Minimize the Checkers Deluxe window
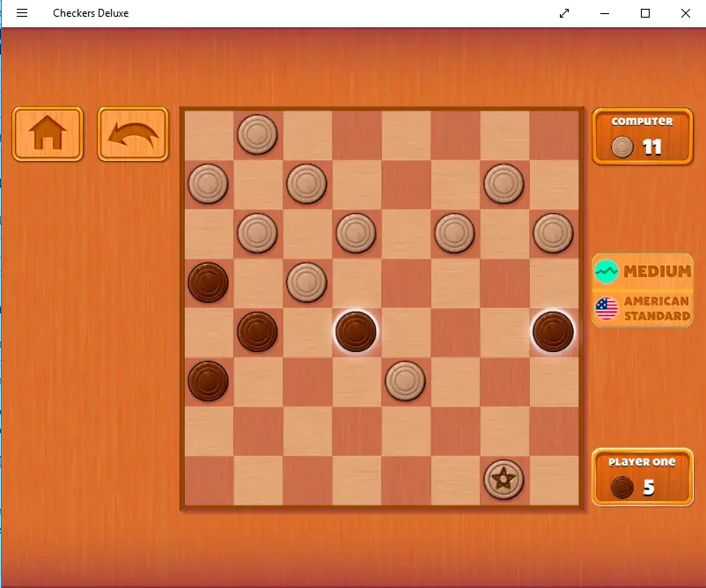 tap(605, 13)
